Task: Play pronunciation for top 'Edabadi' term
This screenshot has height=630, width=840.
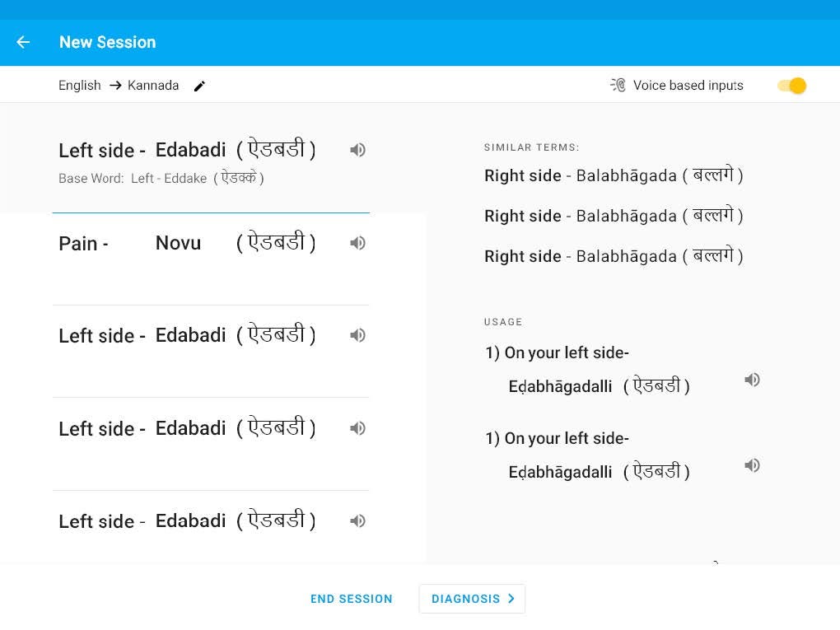Action: click(357, 150)
